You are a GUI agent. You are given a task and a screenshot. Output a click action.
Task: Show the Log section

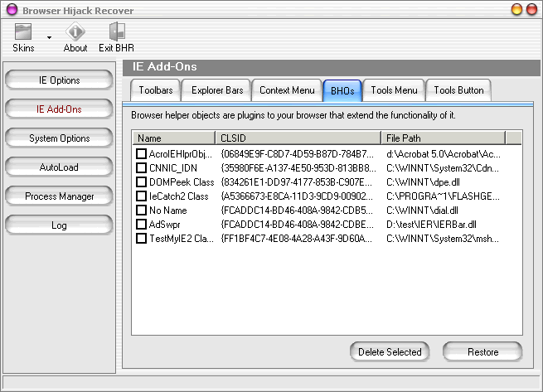click(59, 225)
